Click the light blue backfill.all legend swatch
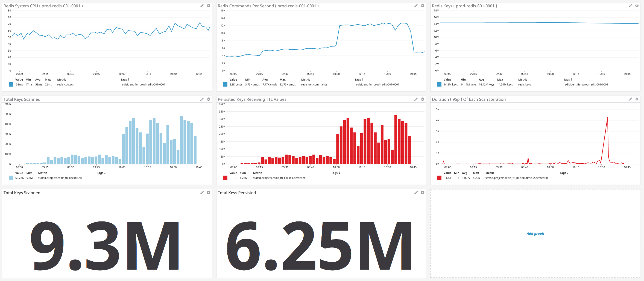The width and height of the screenshot is (644, 281). click(x=11, y=178)
